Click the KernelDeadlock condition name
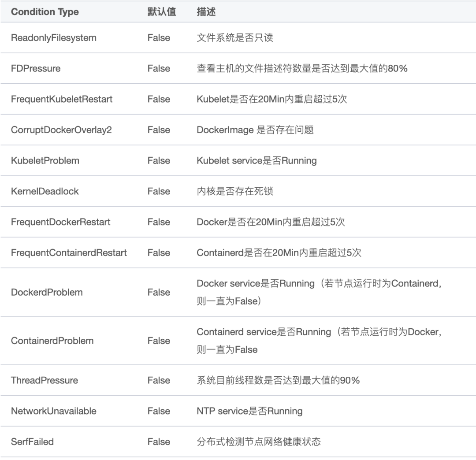Image resolution: width=476 pixels, height=460 pixels. tap(45, 191)
